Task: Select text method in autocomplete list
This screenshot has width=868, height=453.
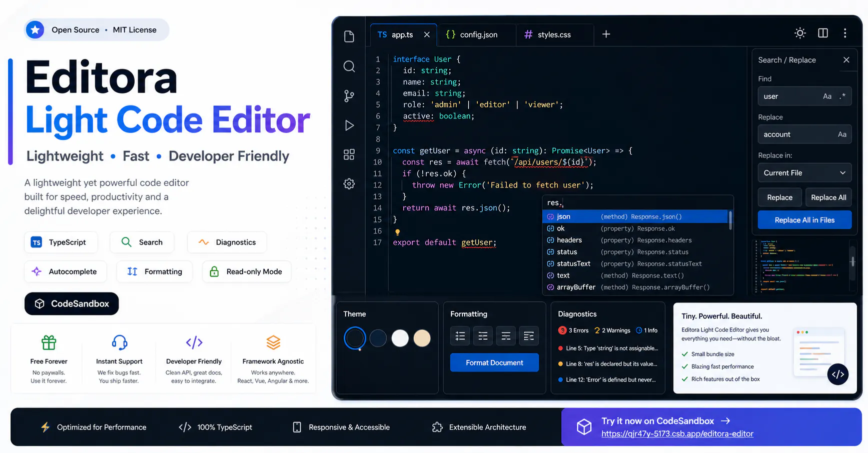Action: tap(635, 275)
